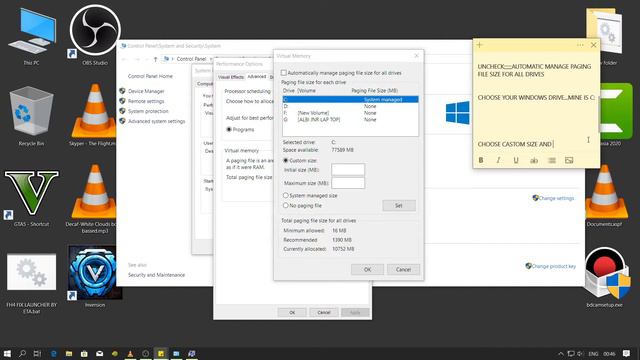Click the Initial size (MB) input field
The height and width of the screenshot is (360, 640).
point(348,170)
